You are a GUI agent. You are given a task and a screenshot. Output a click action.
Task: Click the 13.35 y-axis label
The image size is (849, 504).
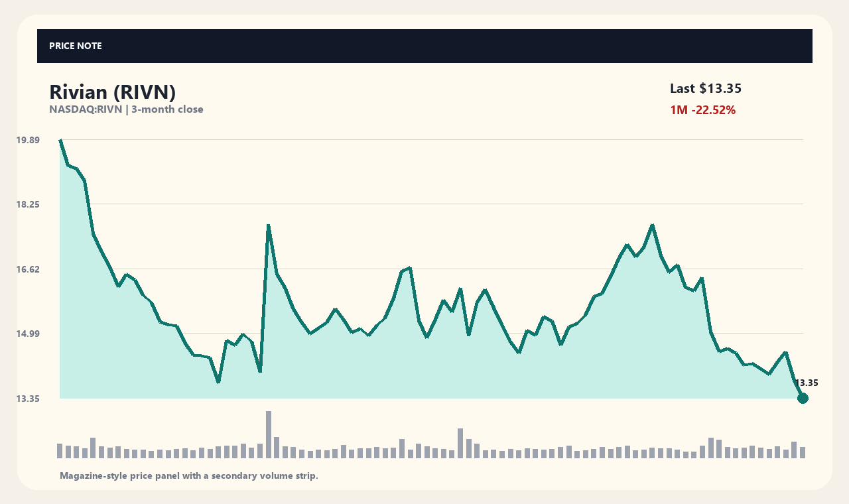(x=29, y=399)
